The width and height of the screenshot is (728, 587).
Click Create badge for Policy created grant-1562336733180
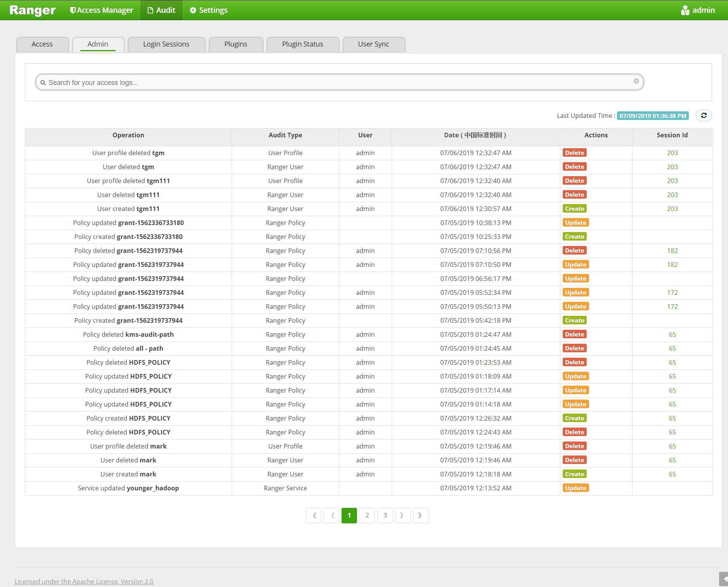tap(574, 237)
